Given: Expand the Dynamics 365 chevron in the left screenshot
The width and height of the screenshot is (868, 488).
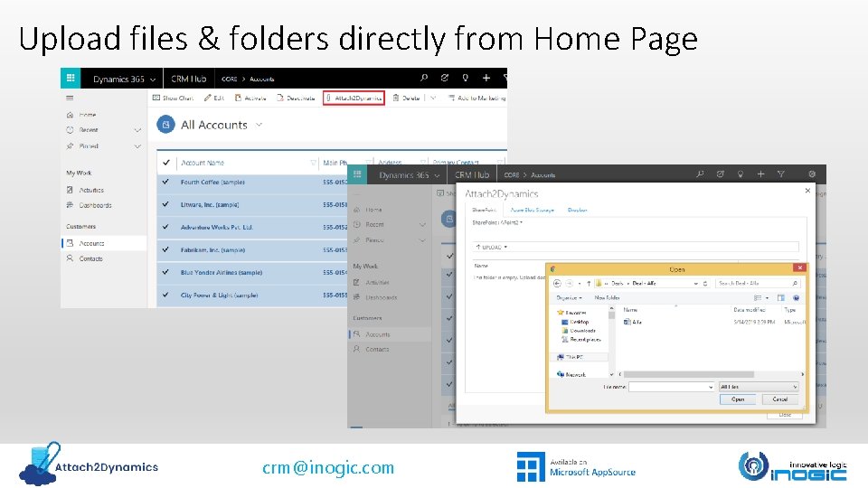Looking at the screenshot, I should click(153, 80).
